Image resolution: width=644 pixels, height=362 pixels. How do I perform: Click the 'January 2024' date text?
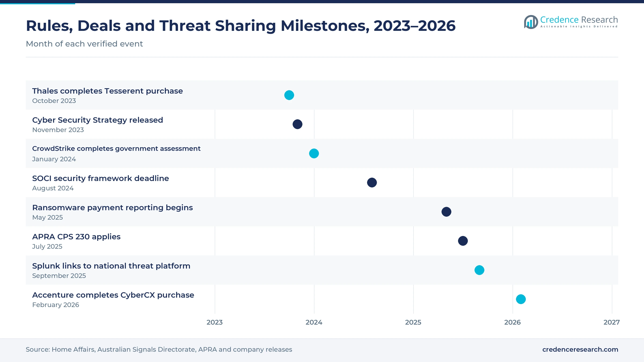click(54, 159)
